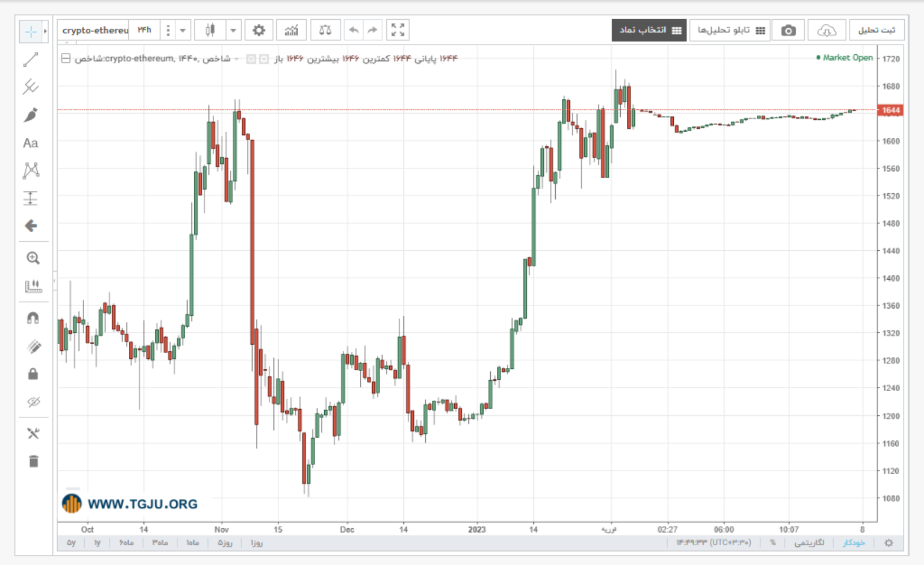
Task: Select the Aa text annotation tool
Action: (x=30, y=143)
